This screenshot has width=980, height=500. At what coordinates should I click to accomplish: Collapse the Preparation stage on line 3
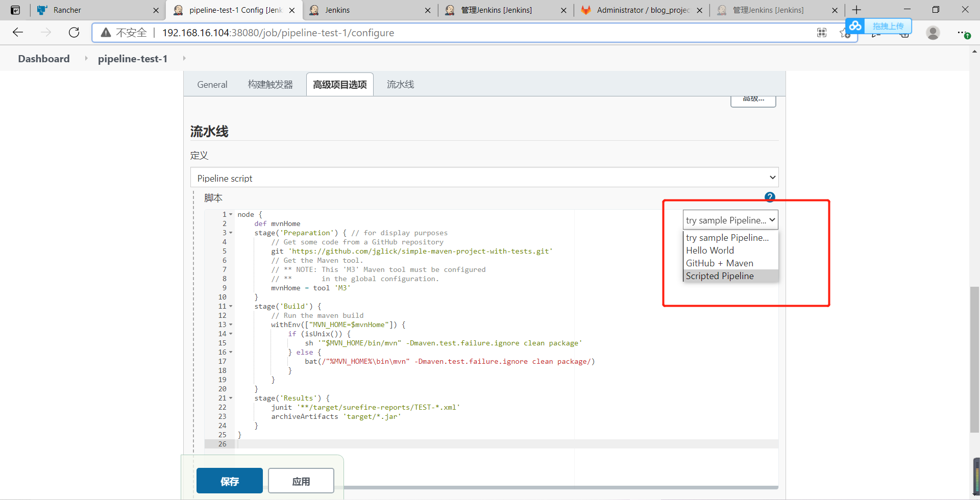click(231, 233)
